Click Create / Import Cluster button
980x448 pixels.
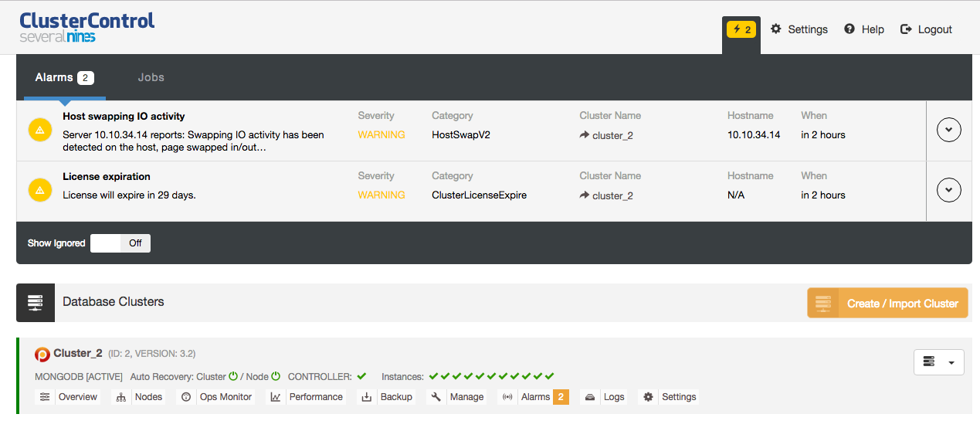coord(887,304)
